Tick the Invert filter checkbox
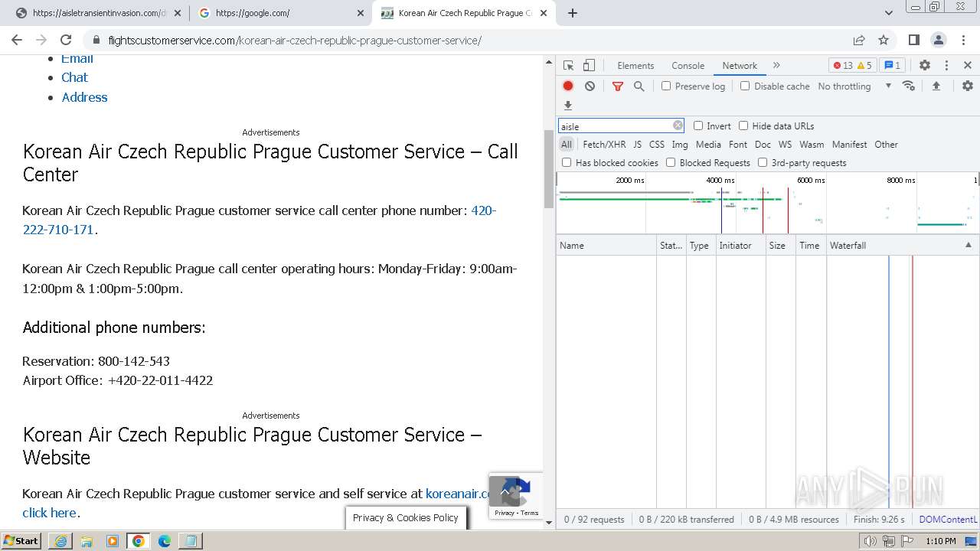980x551 pixels. tap(698, 126)
